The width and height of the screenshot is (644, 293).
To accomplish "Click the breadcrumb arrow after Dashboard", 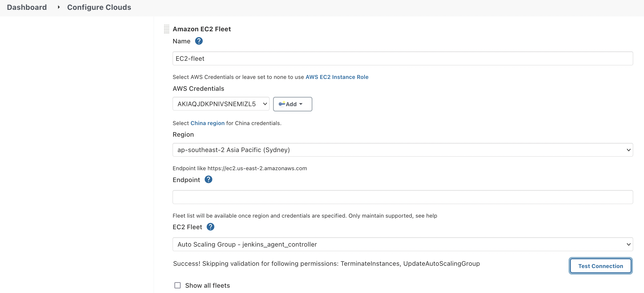I will [x=59, y=7].
